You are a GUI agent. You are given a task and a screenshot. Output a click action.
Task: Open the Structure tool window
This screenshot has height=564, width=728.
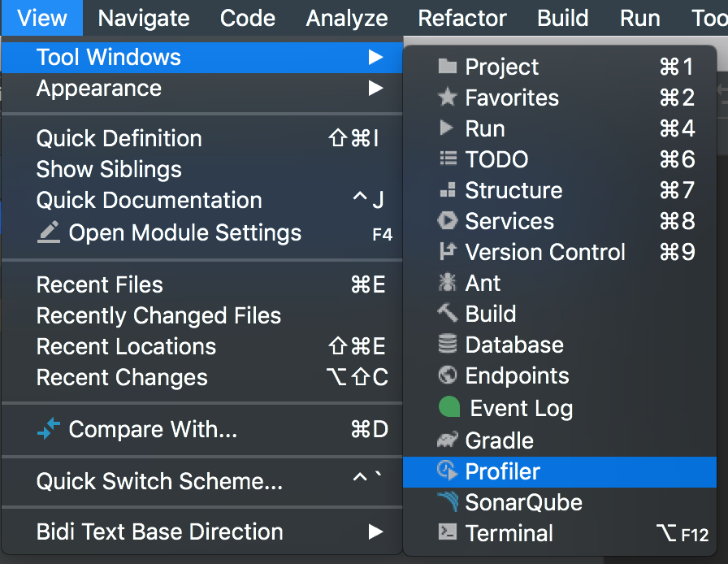pyautogui.click(x=560, y=190)
